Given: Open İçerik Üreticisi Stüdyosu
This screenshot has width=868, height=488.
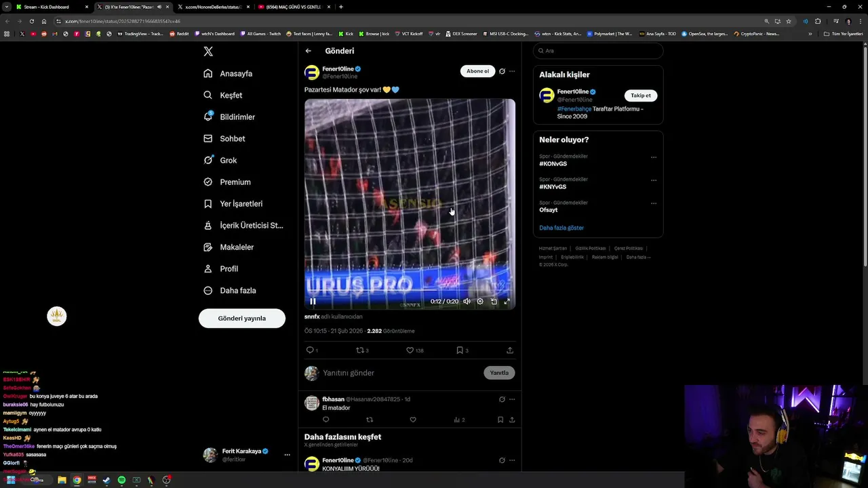Looking at the screenshot, I should [243, 225].
